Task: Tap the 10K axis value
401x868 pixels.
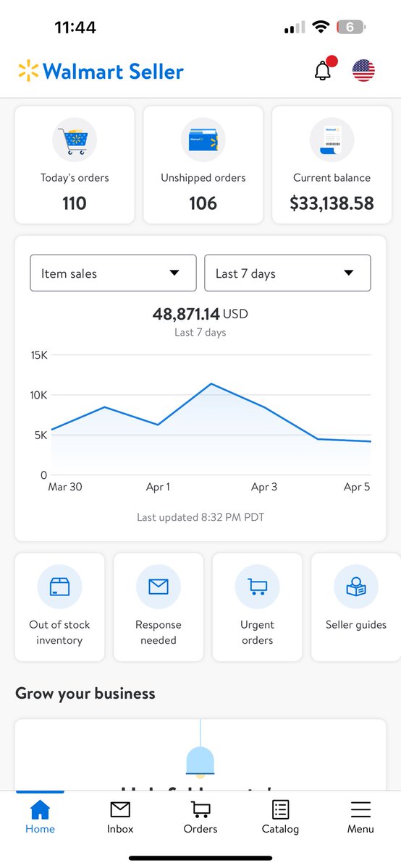Action: coord(39,395)
